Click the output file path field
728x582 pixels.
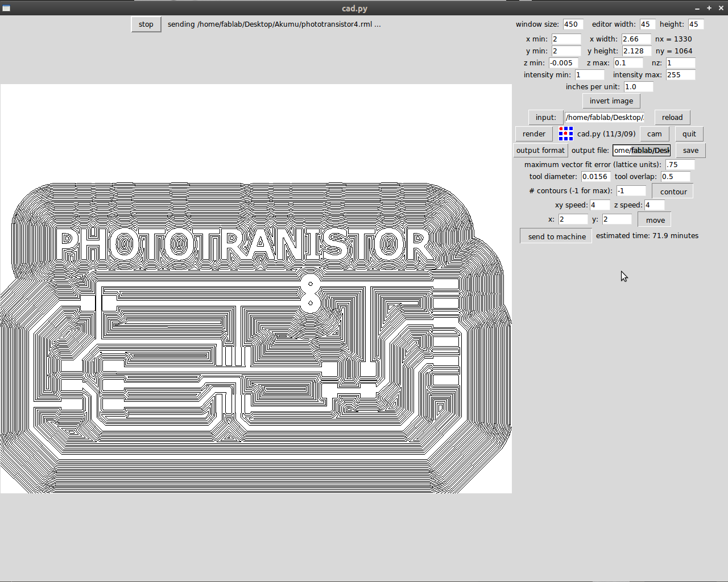(x=642, y=151)
